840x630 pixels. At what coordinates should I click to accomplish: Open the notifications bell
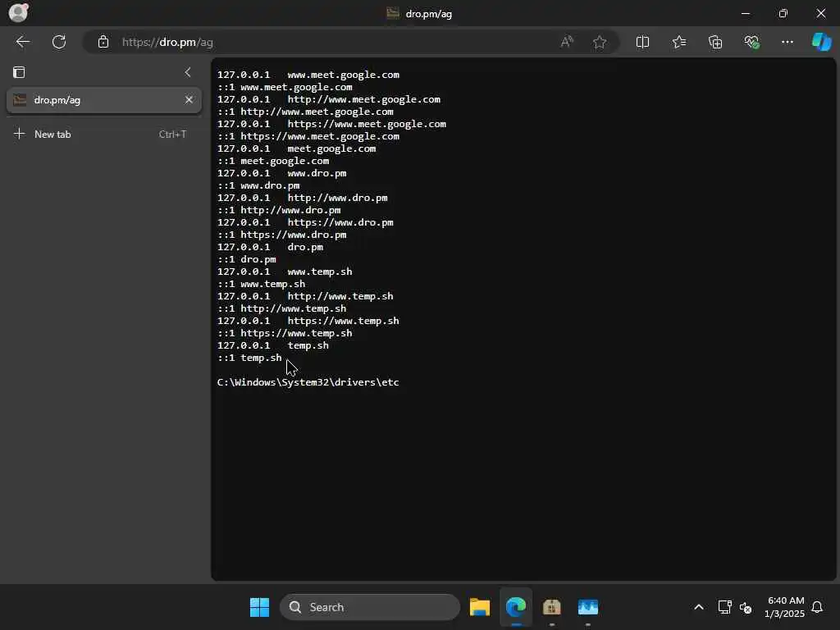coord(817,607)
